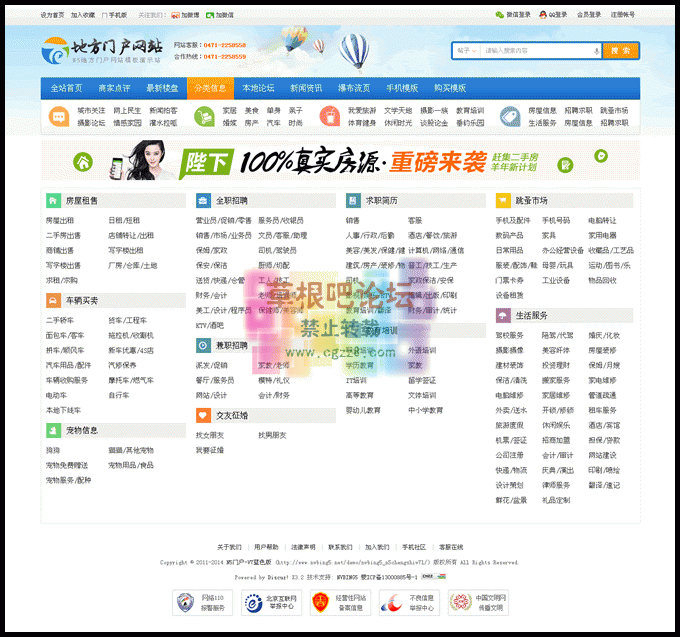This screenshot has height=637, width=680.
Task: Click the 礼品定制 link under 生活服务
Action: click(x=556, y=500)
